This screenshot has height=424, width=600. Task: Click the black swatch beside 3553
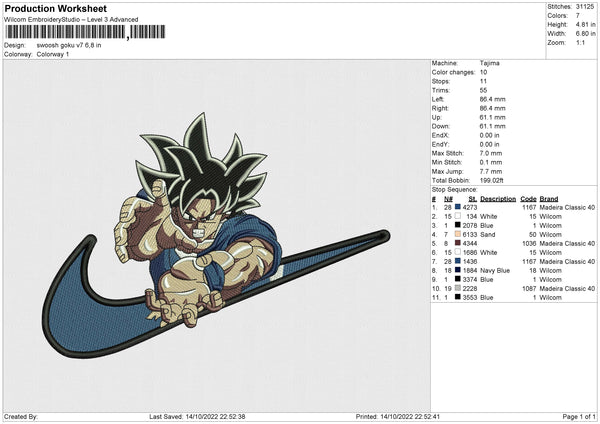coord(458,297)
